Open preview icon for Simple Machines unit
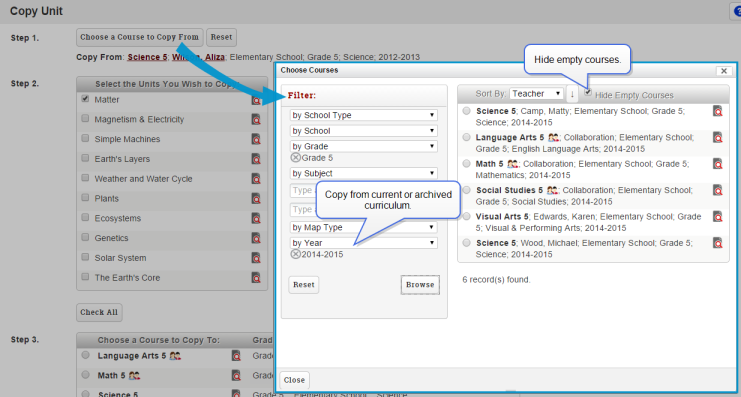Image resolution: width=741 pixels, height=397 pixels. (x=256, y=139)
